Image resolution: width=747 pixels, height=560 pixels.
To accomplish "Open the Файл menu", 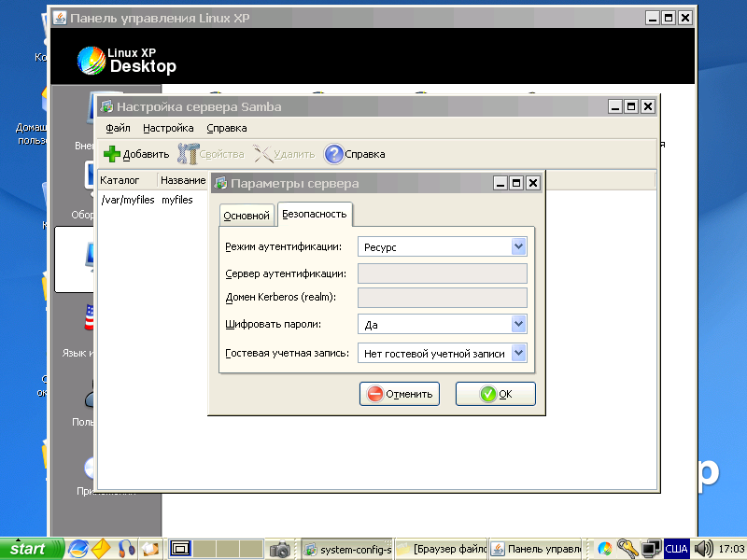I will (118, 128).
